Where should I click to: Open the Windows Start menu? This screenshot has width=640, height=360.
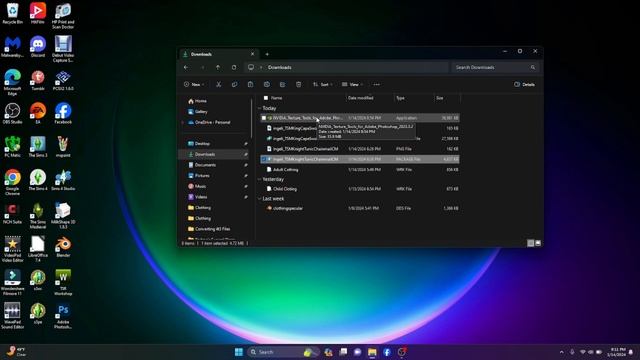pyautogui.click(x=239, y=352)
